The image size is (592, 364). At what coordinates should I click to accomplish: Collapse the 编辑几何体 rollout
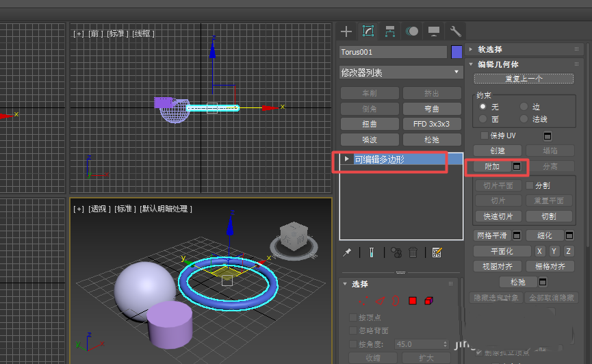point(470,64)
